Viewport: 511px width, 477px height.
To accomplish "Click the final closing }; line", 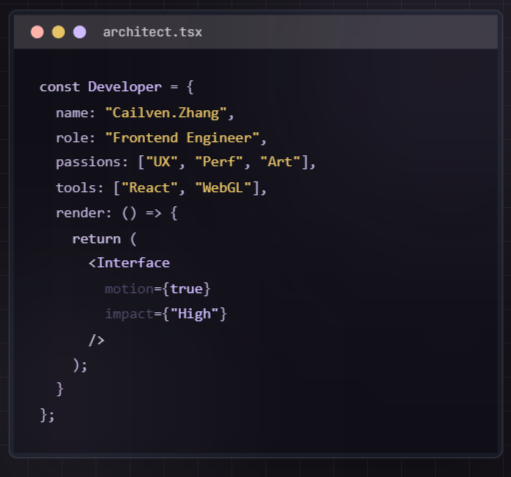I will (47, 415).
